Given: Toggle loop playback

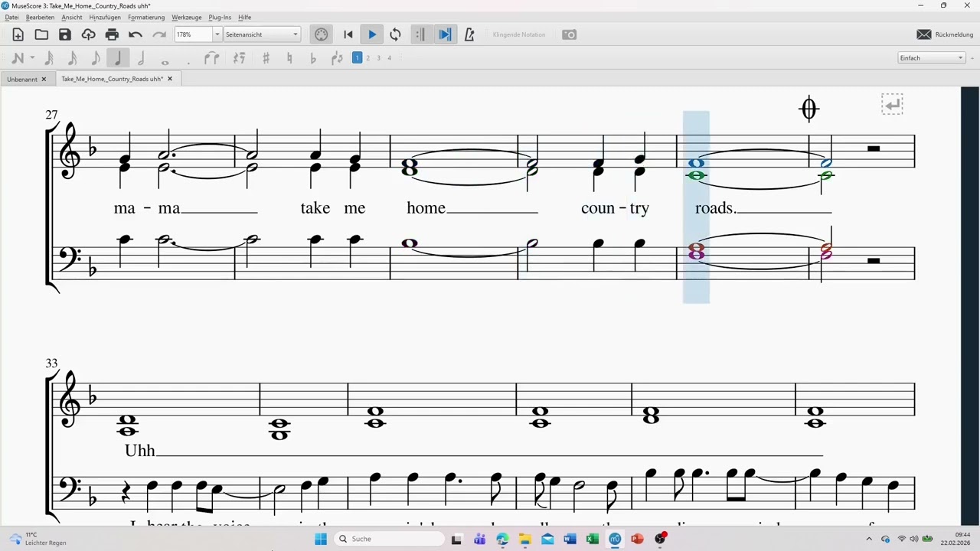Looking at the screenshot, I should (x=395, y=34).
